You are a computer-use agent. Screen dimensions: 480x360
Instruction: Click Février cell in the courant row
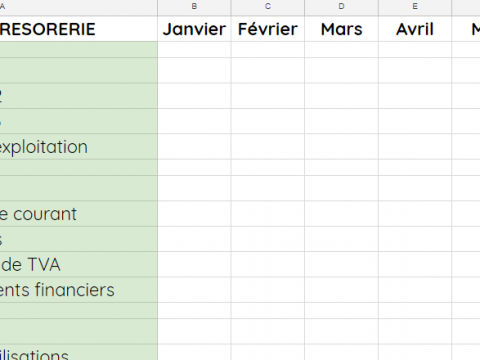point(268,214)
